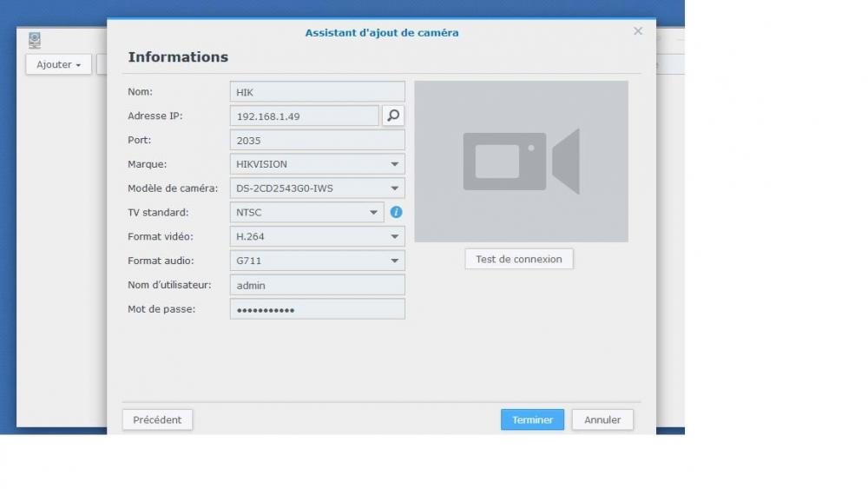This screenshot has width=868, height=489.
Task: Click the Nom field containing HIK
Action: [317, 92]
